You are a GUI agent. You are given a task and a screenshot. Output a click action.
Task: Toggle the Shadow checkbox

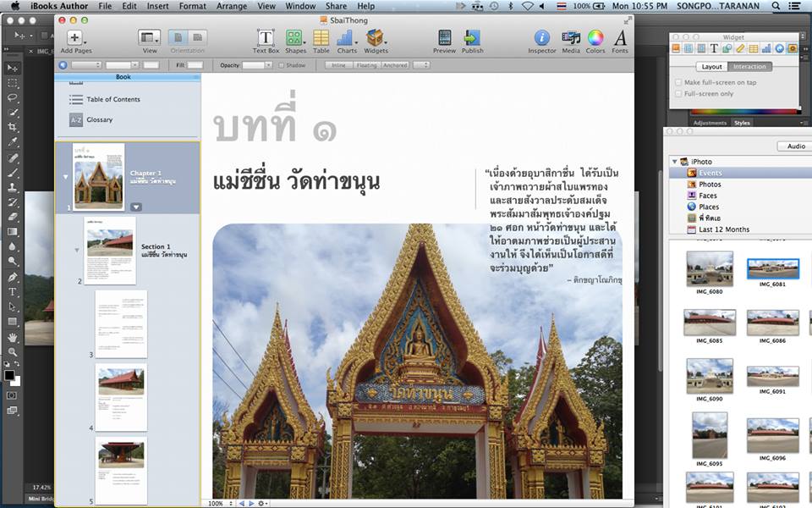tap(281, 65)
